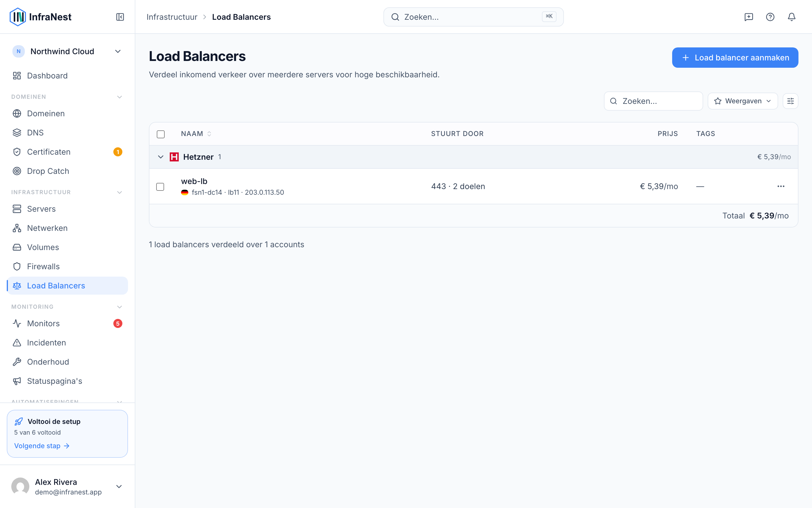Image resolution: width=812 pixels, height=508 pixels.
Task: Click Load balancer aanmaken button
Action: [735, 58]
